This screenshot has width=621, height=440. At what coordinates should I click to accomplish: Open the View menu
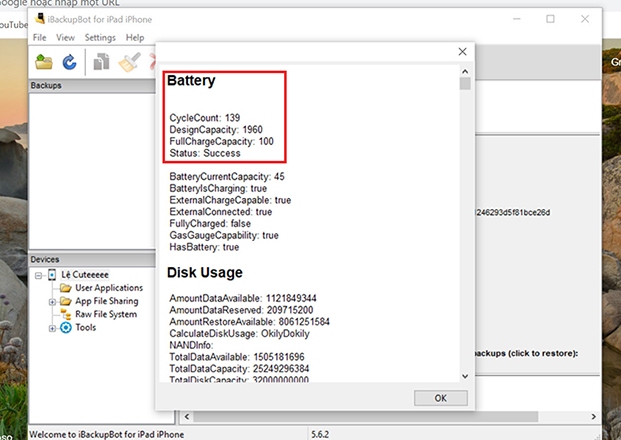[66, 37]
